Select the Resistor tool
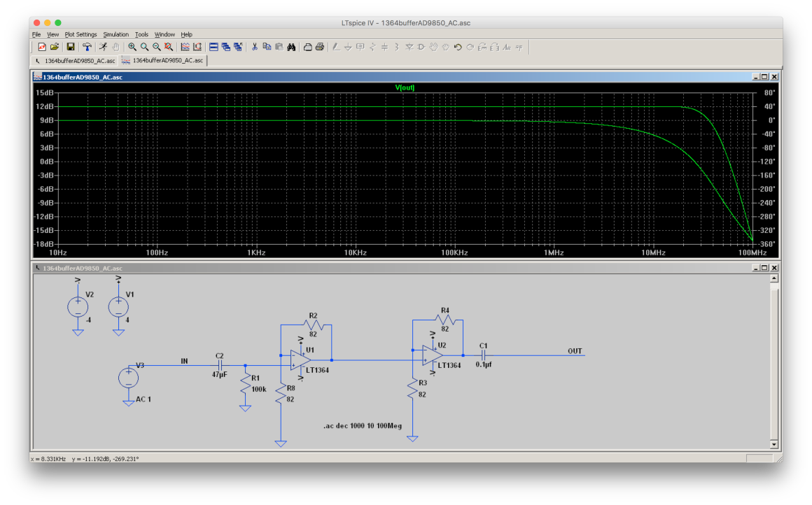This screenshot has height=505, width=812. 372,47
